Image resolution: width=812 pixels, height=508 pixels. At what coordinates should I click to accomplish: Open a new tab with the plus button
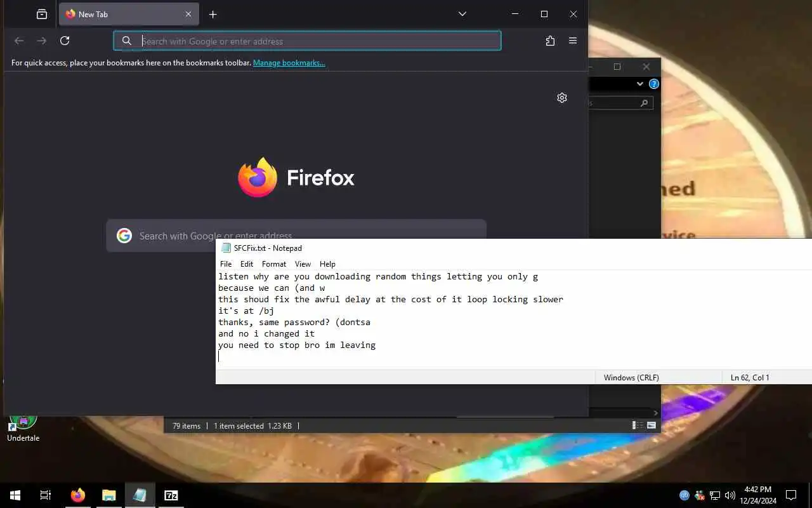click(213, 14)
